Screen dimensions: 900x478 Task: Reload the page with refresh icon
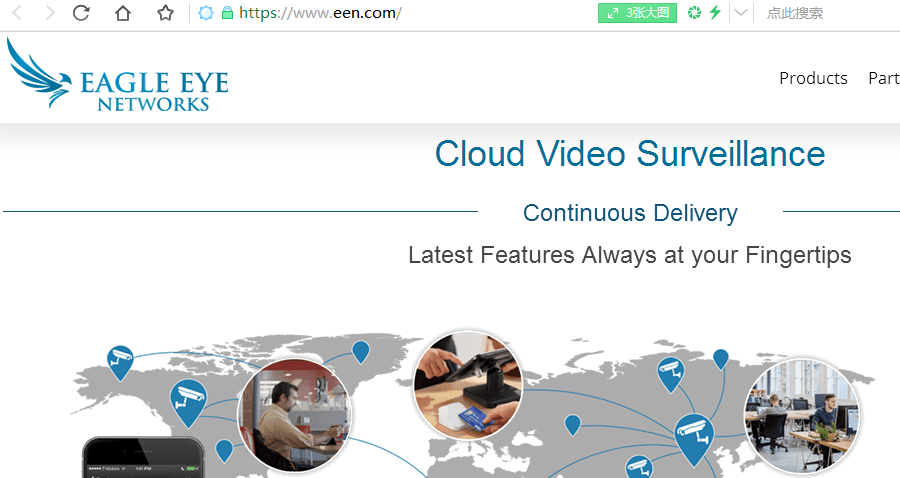pyautogui.click(x=82, y=13)
